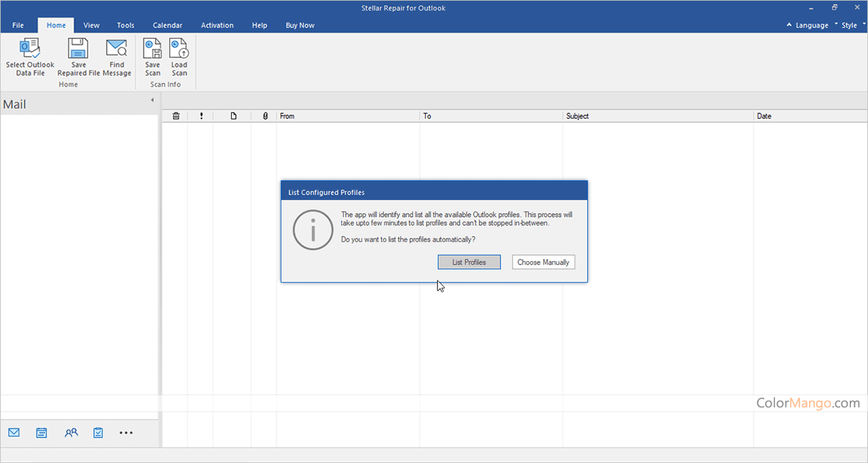Switch to the Tools tab
This screenshot has height=463, width=868.
[x=125, y=25]
